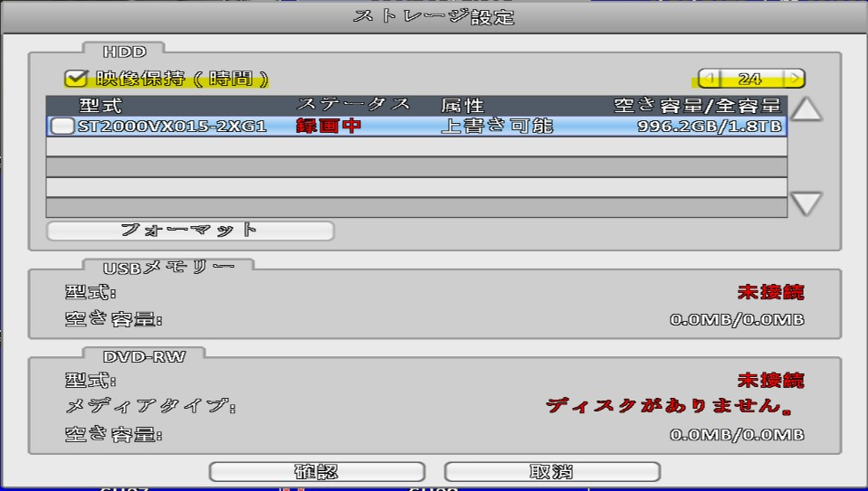Click the red 録画中 status text

(329, 127)
